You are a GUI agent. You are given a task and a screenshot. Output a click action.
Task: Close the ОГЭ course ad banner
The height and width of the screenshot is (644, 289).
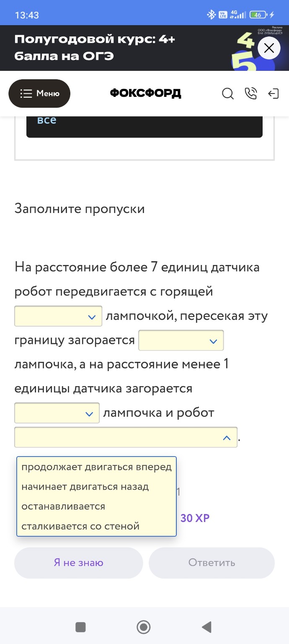(x=269, y=48)
